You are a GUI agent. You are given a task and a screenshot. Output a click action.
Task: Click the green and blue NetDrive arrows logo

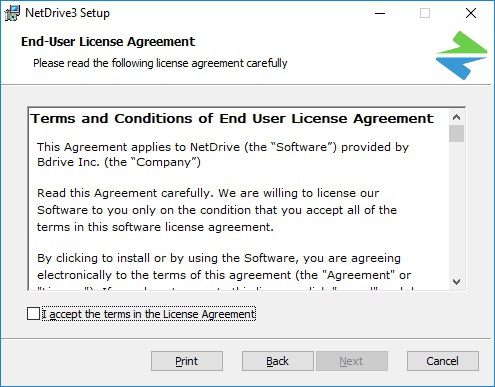[461, 55]
